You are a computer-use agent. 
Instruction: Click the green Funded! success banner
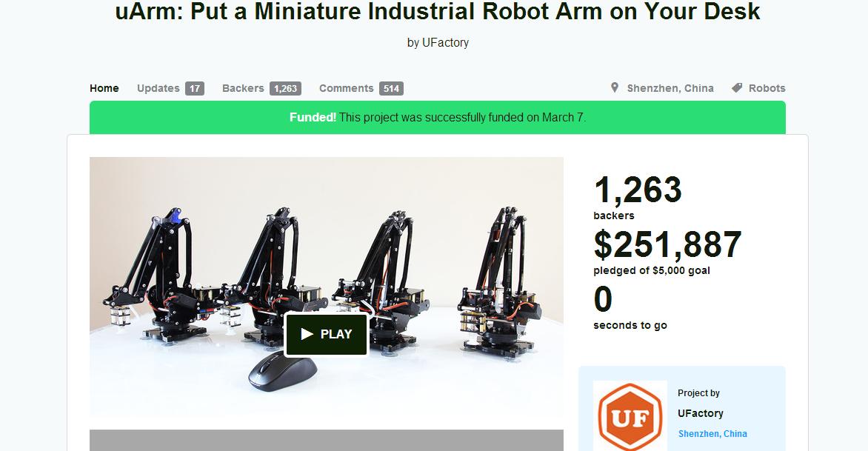pos(437,117)
